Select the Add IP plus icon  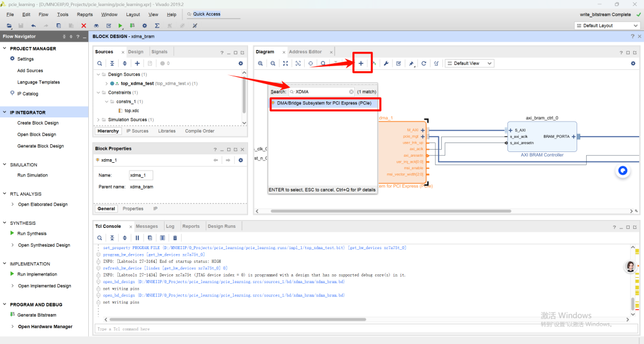[x=361, y=63]
